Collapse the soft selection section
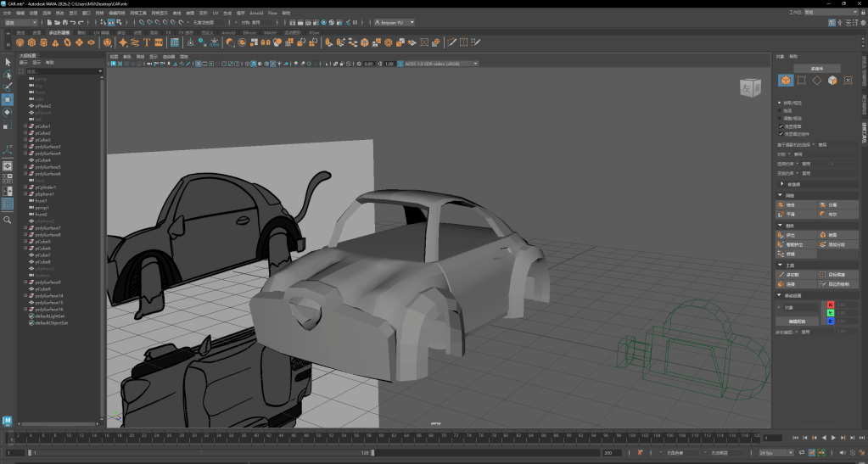This screenshot has width=868, height=464. 781,183
